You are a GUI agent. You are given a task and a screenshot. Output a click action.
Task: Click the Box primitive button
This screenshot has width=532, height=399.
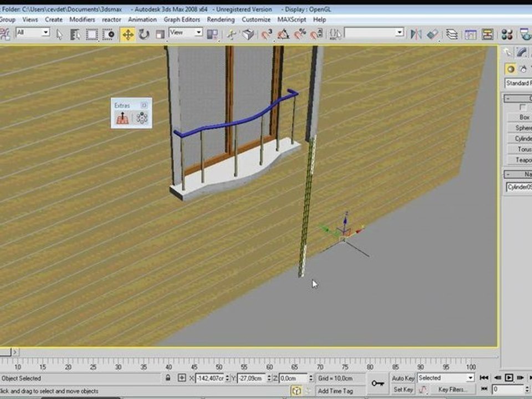coord(519,117)
